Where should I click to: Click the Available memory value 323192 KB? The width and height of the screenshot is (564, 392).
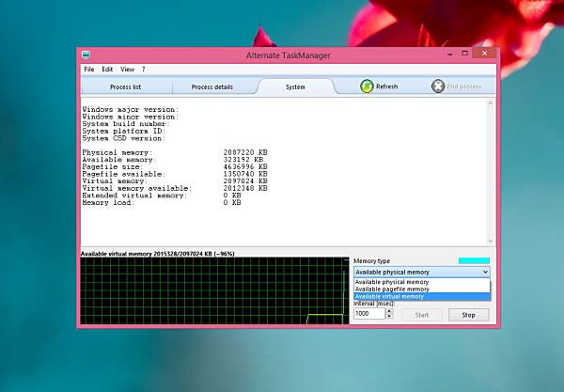tap(243, 160)
